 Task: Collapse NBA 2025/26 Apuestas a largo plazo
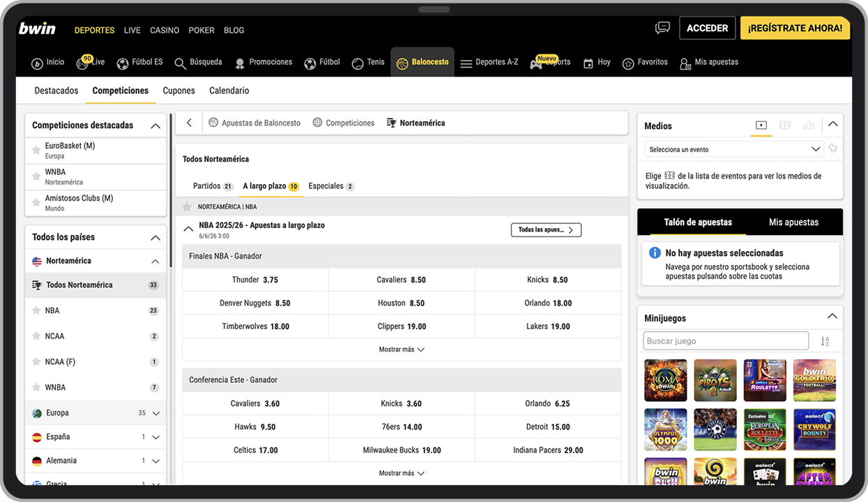pyautogui.click(x=188, y=229)
